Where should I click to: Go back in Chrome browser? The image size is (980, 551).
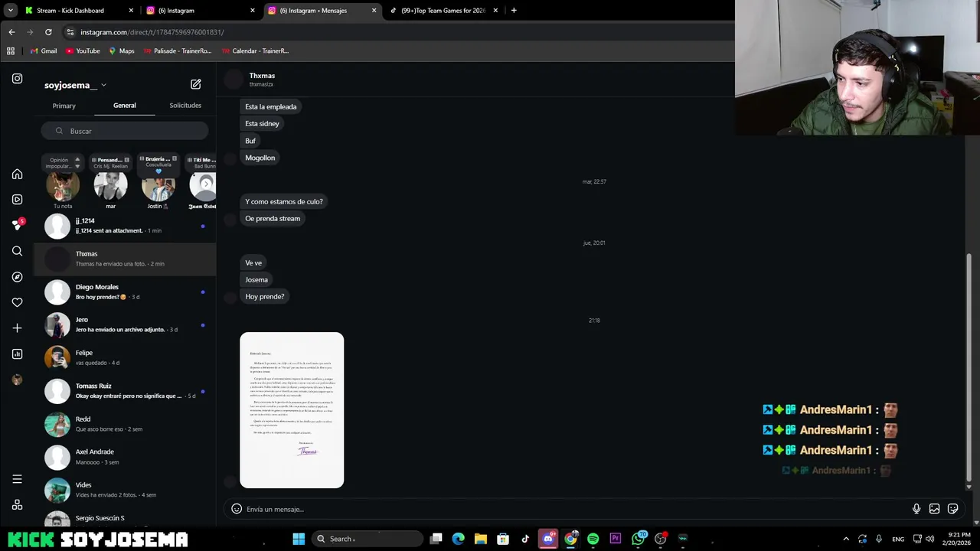[x=11, y=32]
